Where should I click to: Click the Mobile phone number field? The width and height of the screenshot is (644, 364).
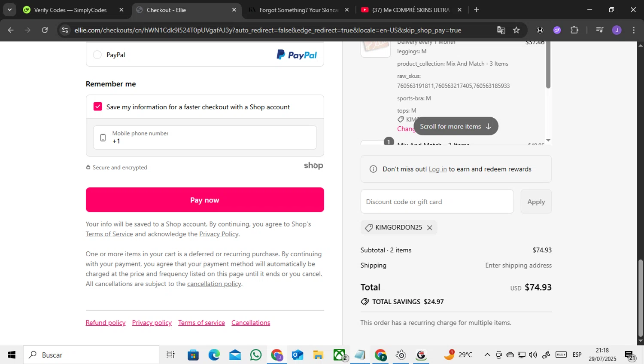[205, 138]
